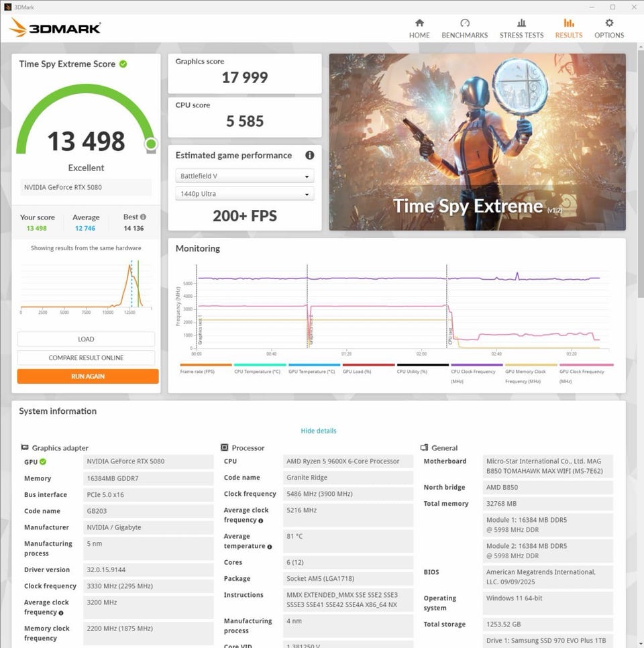Click the CPU score value 5 585

click(245, 121)
